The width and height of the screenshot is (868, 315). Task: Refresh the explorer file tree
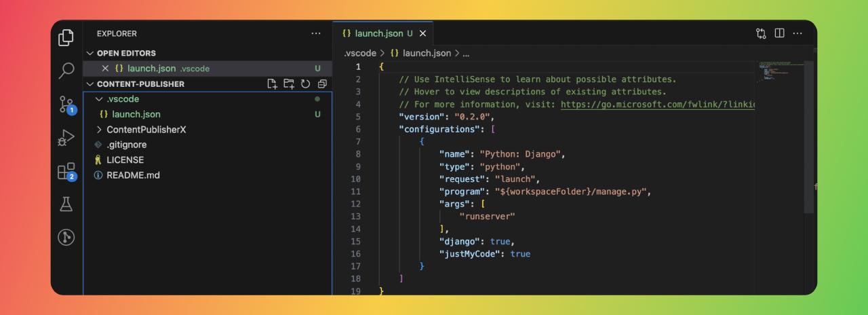pos(306,84)
